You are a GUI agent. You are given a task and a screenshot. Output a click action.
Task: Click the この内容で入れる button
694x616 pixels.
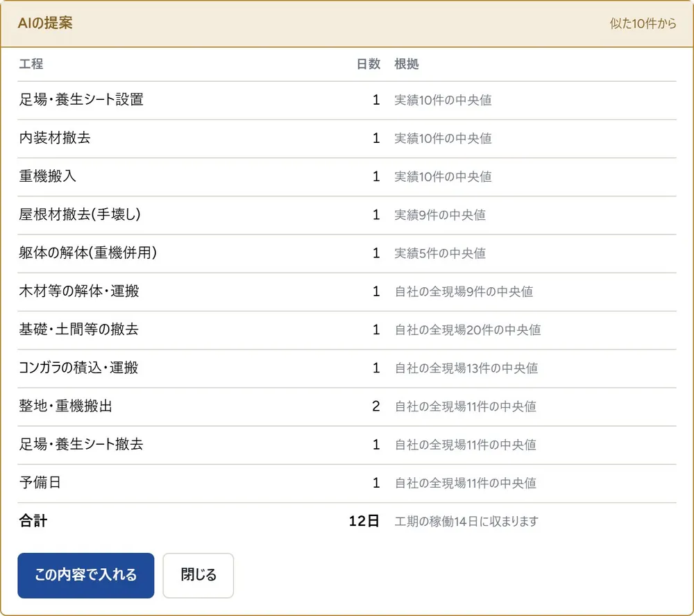pos(86,575)
